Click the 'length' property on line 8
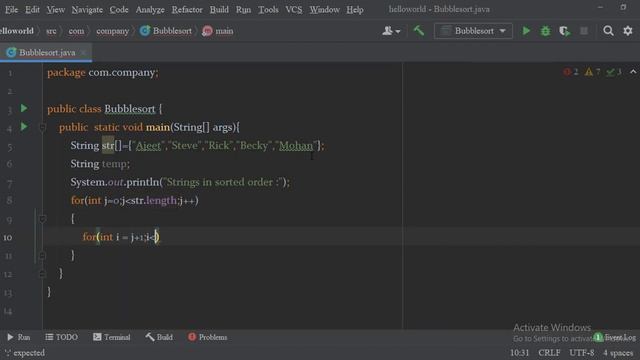The image size is (640, 360). click(161, 200)
